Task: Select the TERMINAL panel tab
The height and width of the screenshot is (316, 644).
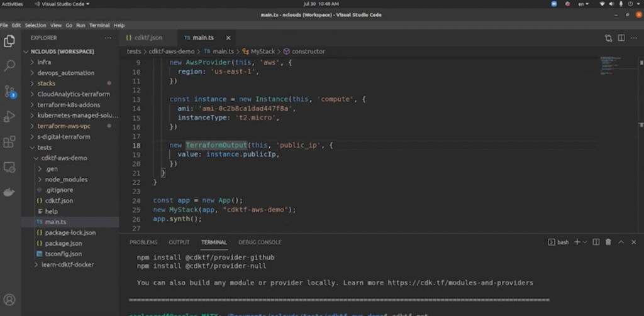Action: click(214, 242)
